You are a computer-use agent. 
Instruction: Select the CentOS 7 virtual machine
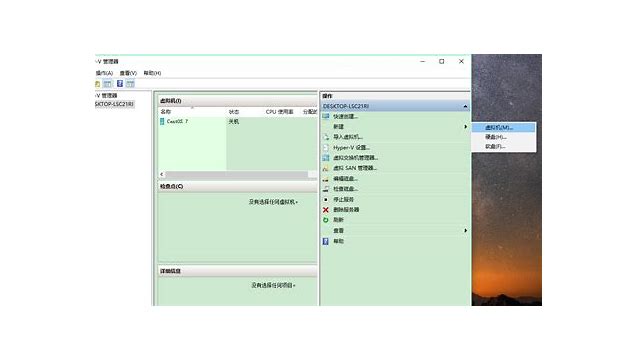tap(177, 121)
